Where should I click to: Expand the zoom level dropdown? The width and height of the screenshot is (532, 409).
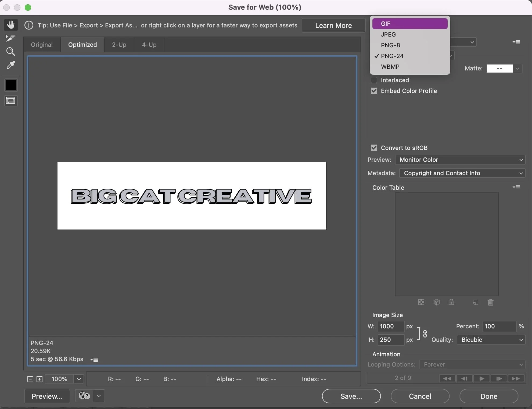tap(79, 379)
